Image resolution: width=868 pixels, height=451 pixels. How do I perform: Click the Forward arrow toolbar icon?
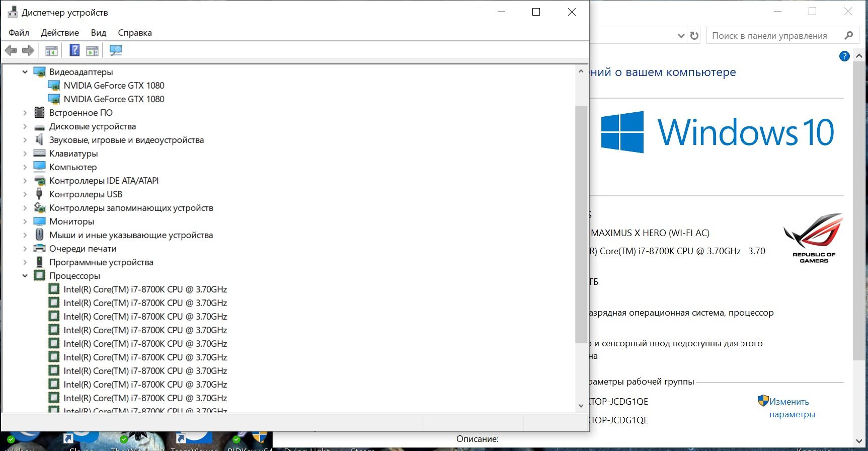coord(28,50)
